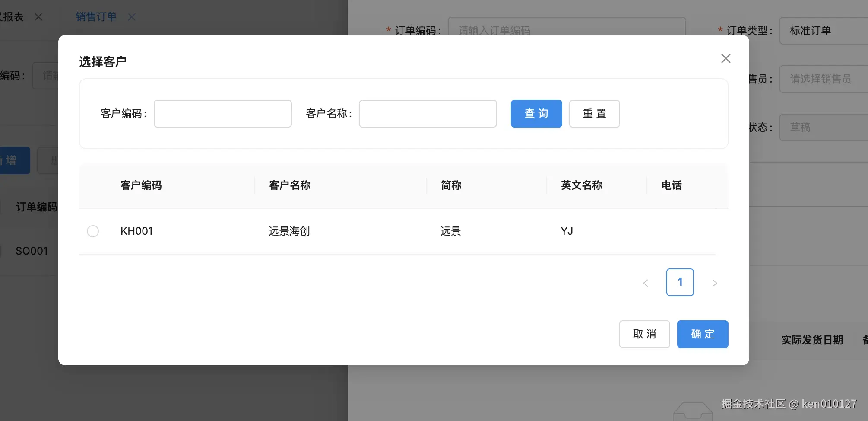Click the next page arrow in pagination
This screenshot has width=868, height=421.
click(x=715, y=283)
